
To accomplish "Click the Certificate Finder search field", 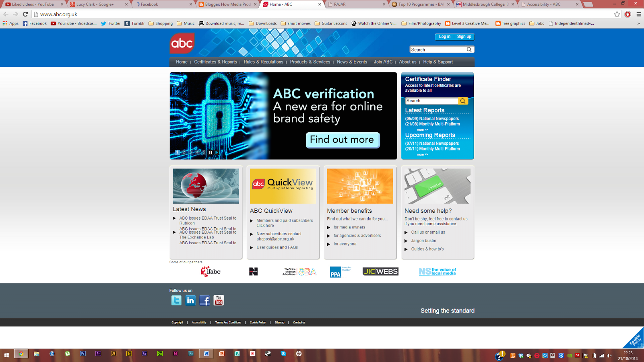I will (x=431, y=101).
